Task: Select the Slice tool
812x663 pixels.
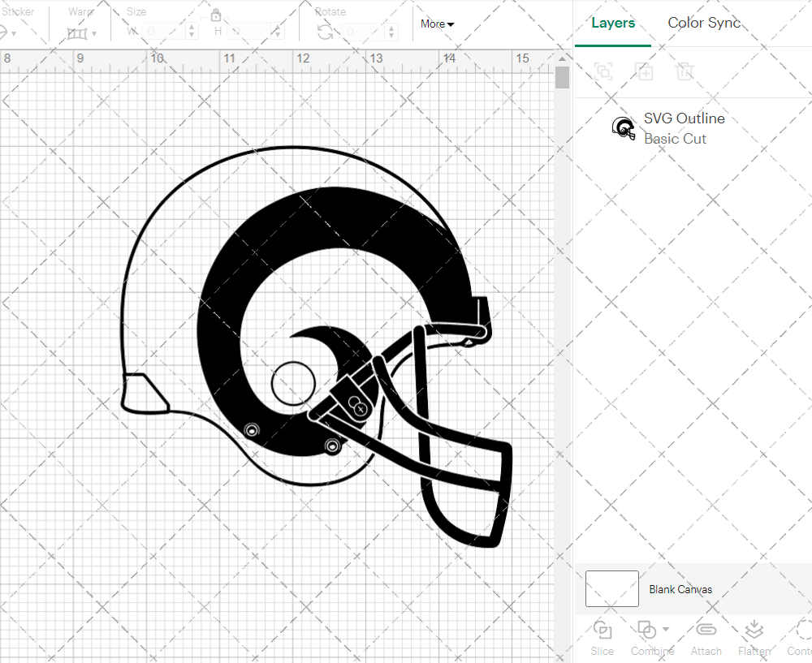Action: pos(602,637)
